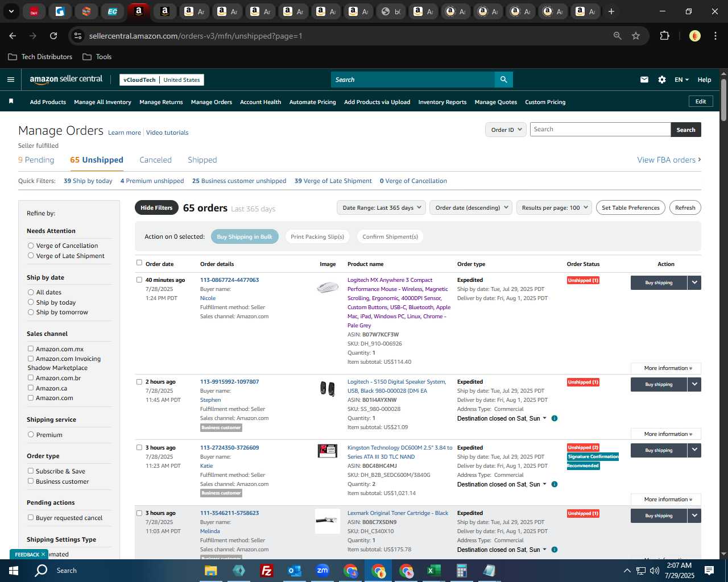Click the Windows Start button
This screenshot has height=582, width=728.
click(x=13, y=571)
